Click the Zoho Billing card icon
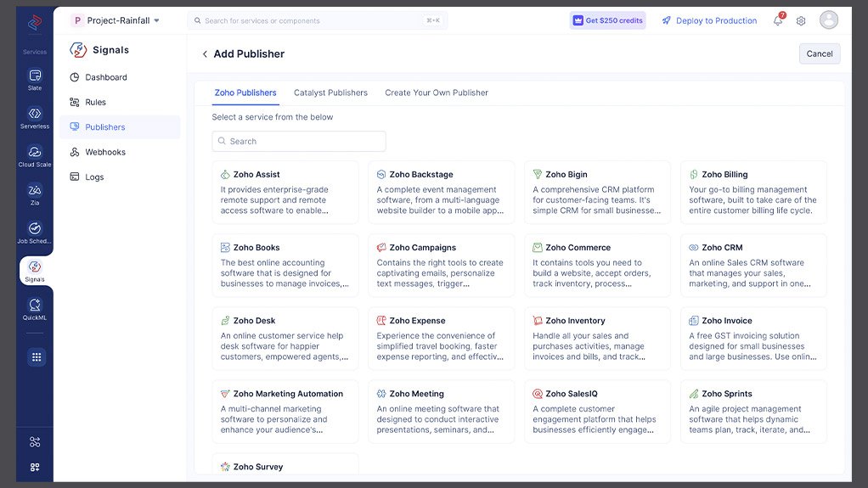The width and height of the screenshot is (868, 488). [694, 174]
